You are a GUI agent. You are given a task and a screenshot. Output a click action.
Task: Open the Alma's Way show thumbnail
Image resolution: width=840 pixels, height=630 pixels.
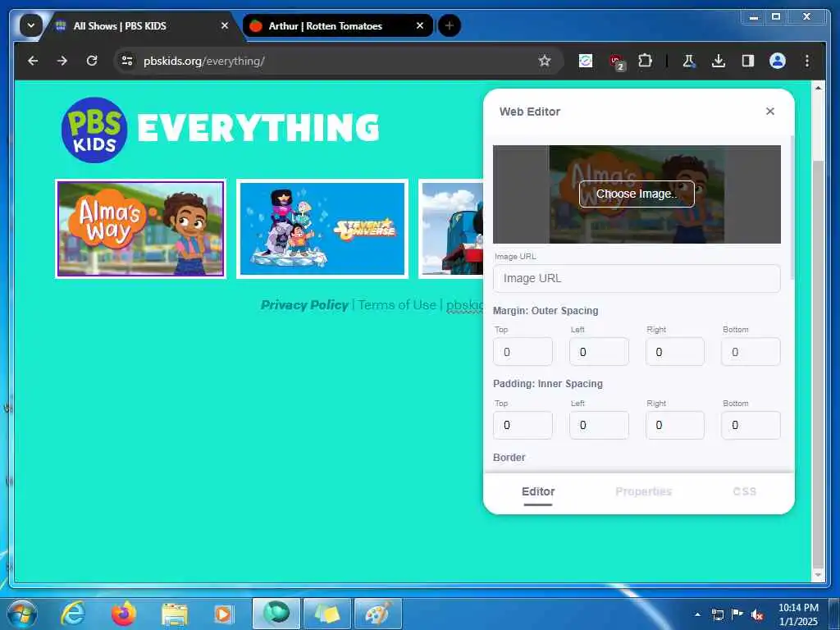(x=140, y=229)
